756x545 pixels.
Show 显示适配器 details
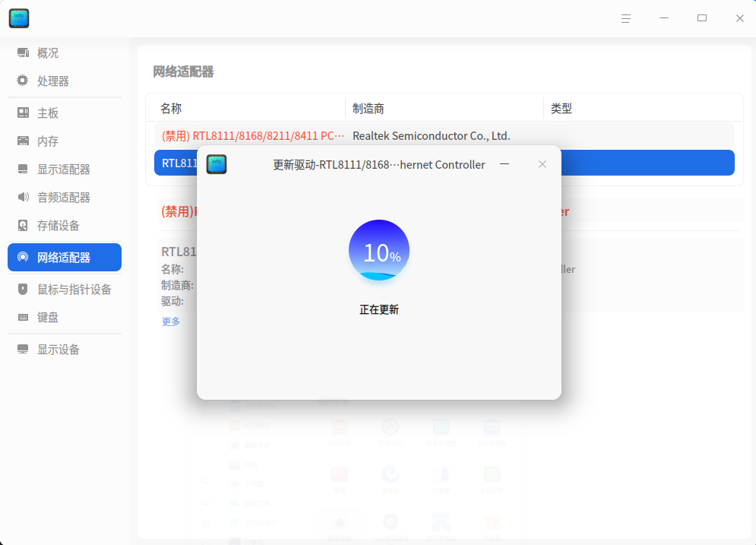coord(65,170)
